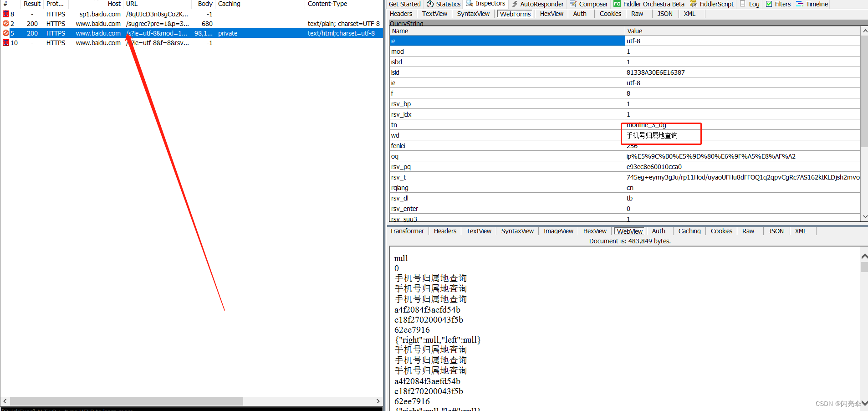Click the Inspectors tab magnifier icon
Image resolution: width=868 pixels, height=411 pixels.
470,4
